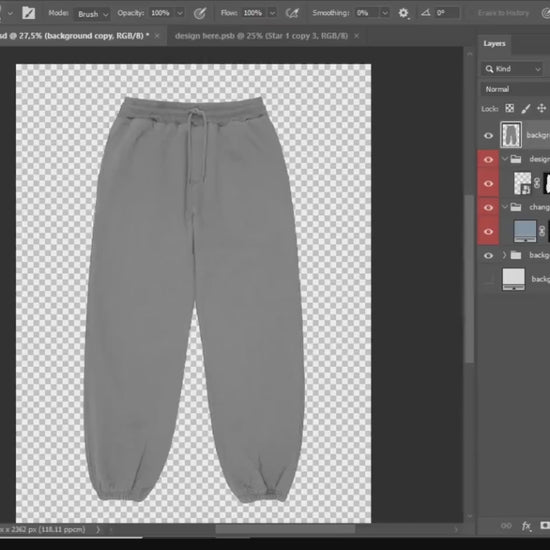Click the canvas vertical scrollbar thumb
The width and height of the screenshot is (550, 550).
(x=469, y=279)
